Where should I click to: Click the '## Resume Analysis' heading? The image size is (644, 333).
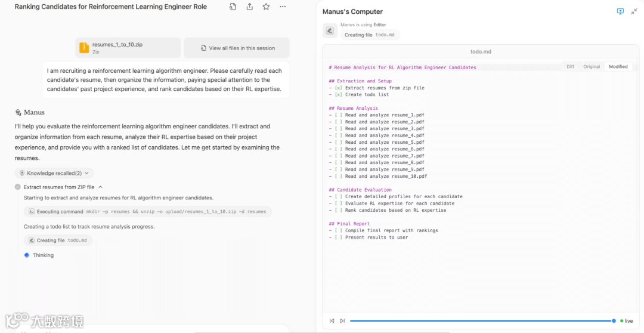353,108
